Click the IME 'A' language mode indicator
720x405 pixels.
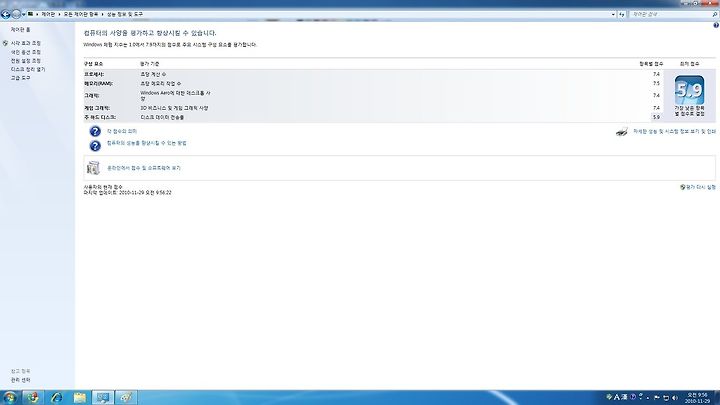(617, 397)
